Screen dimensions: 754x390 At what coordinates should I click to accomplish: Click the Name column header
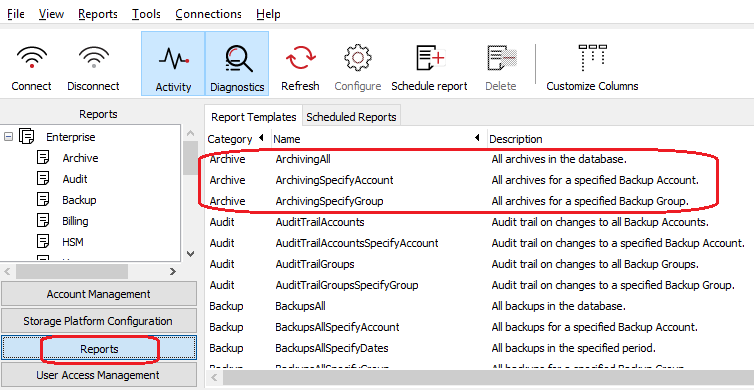[287, 139]
